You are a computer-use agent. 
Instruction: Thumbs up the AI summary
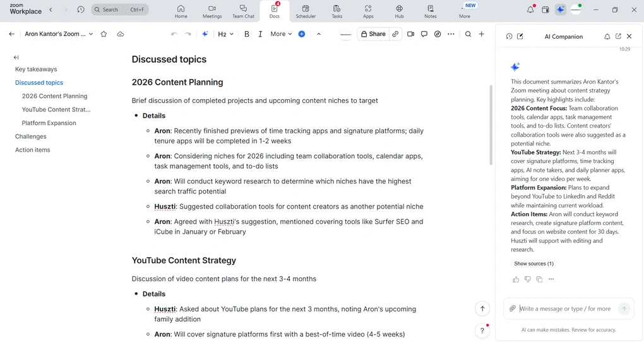(x=516, y=279)
